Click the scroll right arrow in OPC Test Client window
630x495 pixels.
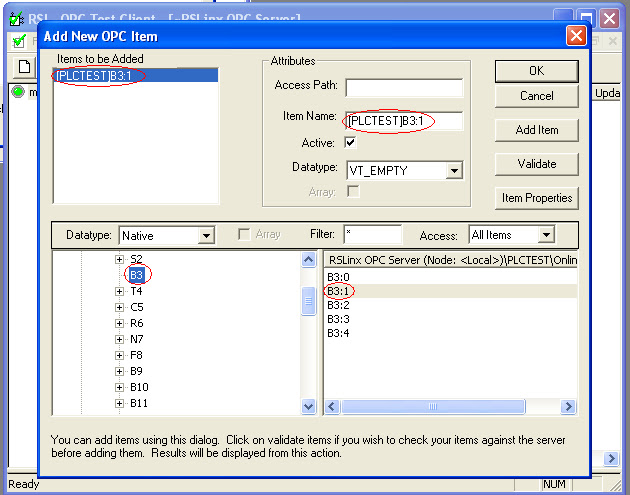pos(611,458)
